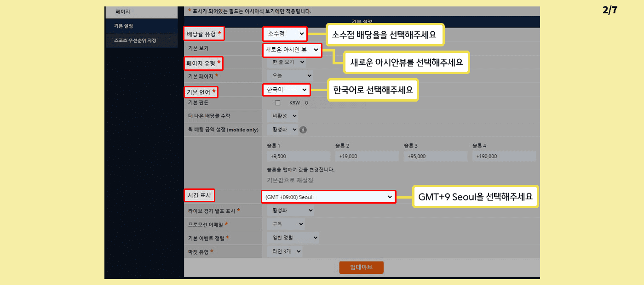
Task: Click the info icon beside quick bet setting
Action: [x=303, y=130]
